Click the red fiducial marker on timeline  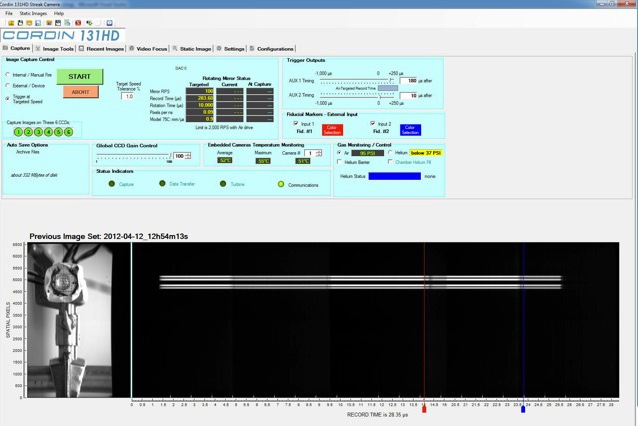click(425, 408)
